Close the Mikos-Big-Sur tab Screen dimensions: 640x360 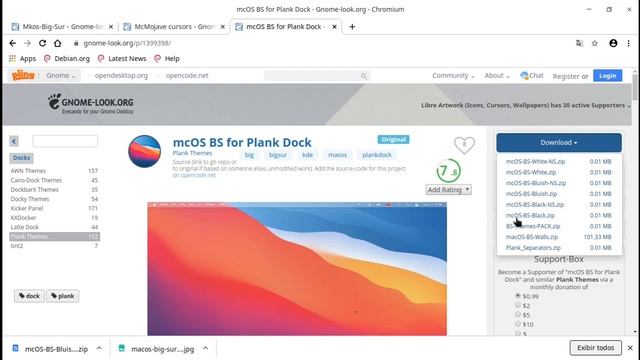pyautogui.click(x=111, y=27)
